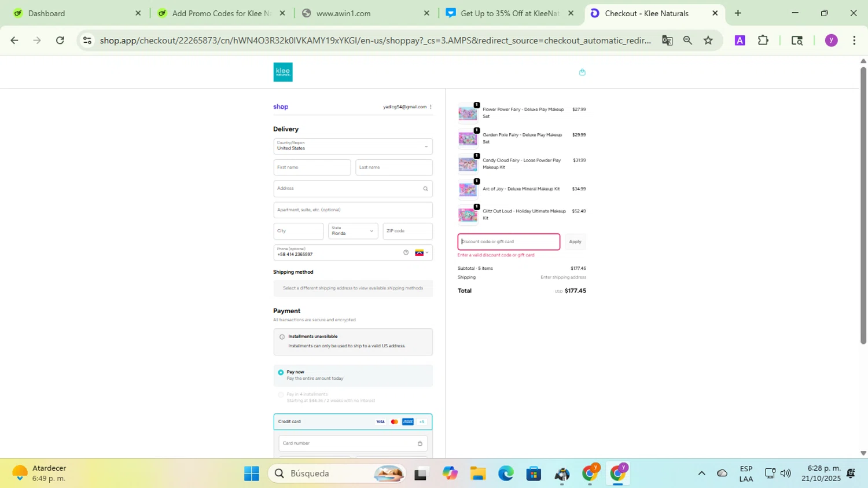Open the Extensions puzzle icon
Screen dimensions: 868x488
763,41
